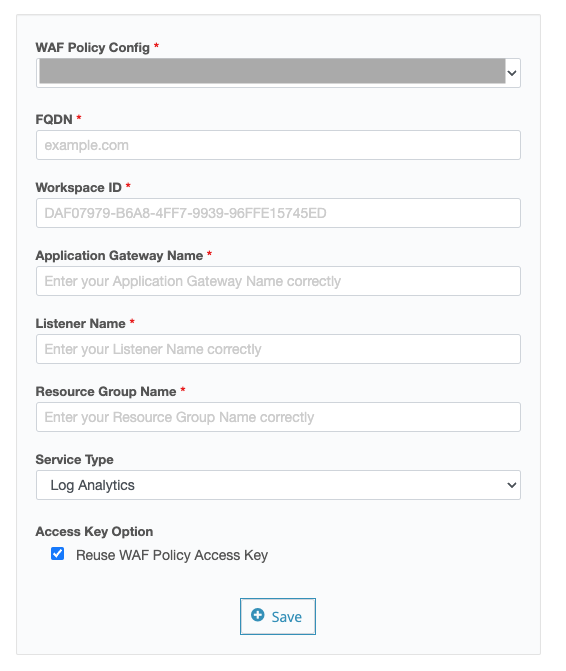
Task: Focus the Resource Group Name input
Action: [278, 417]
